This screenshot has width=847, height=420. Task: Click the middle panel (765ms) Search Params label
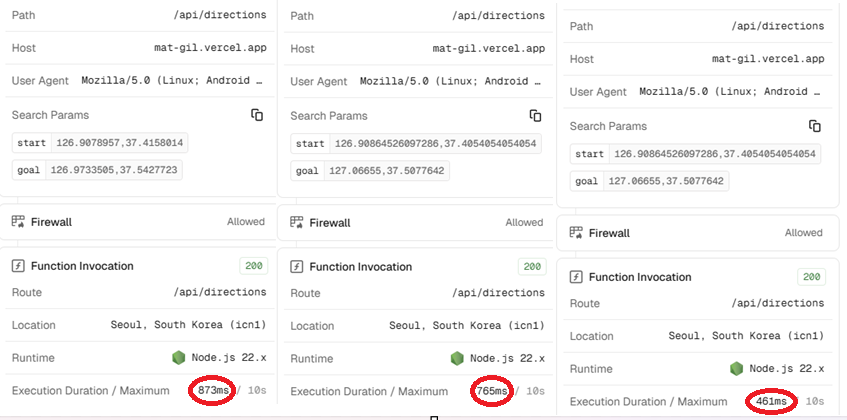point(328,116)
